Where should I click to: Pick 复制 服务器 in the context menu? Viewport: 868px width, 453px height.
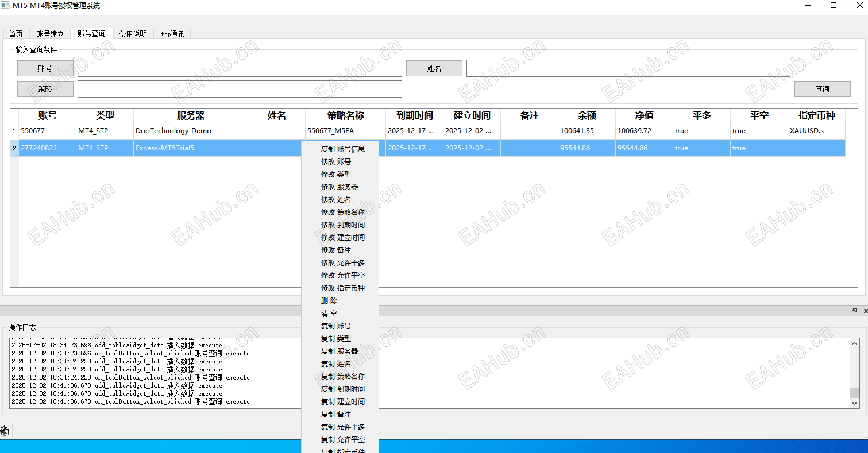click(x=340, y=351)
